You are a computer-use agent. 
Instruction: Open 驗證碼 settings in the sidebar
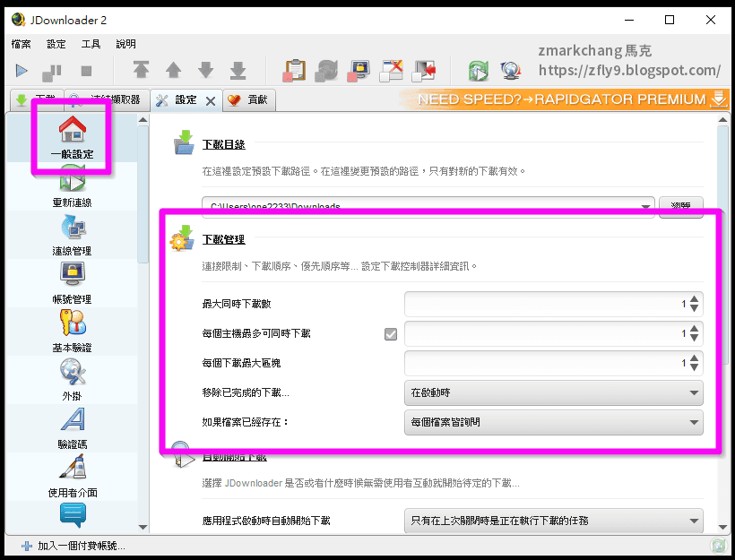[73, 429]
